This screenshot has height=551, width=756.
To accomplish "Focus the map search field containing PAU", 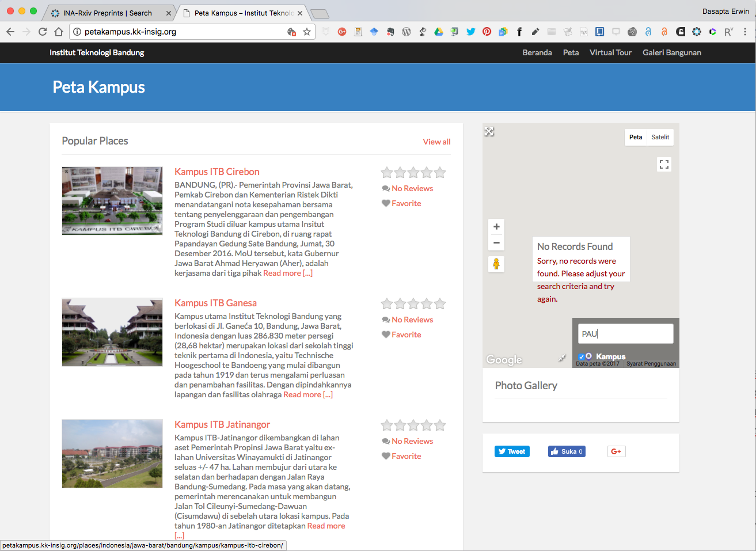I will coord(626,334).
